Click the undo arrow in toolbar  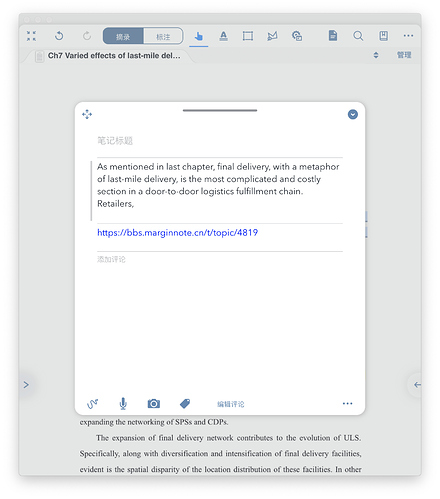(x=59, y=36)
